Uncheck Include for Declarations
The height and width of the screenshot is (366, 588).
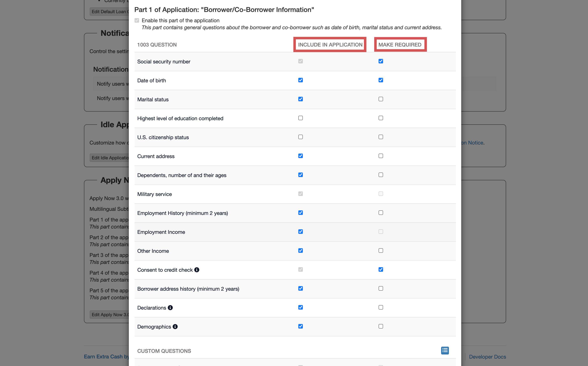(x=300, y=307)
